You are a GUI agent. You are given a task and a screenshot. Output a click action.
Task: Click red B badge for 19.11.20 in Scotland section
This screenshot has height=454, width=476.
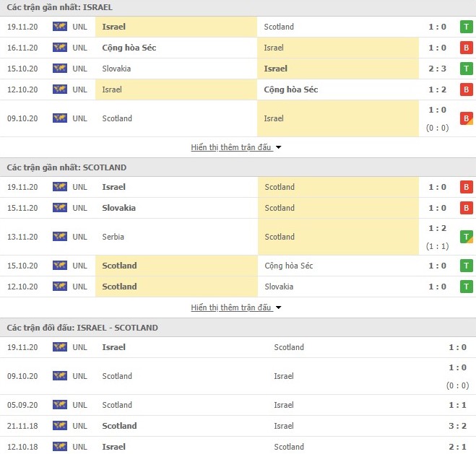467,187
